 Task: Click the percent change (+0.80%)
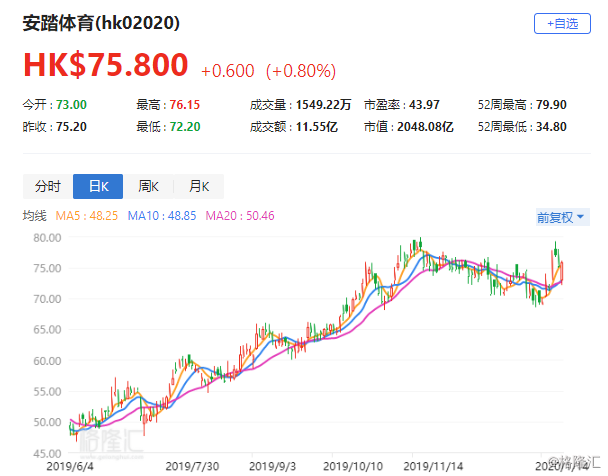[x=301, y=71]
